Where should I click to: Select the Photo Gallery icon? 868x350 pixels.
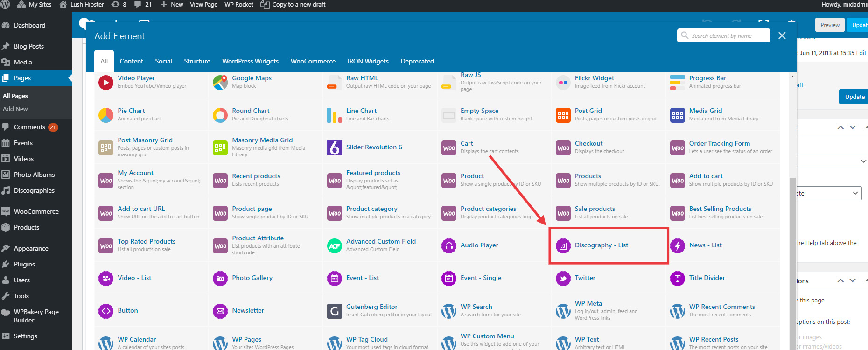coord(220,279)
